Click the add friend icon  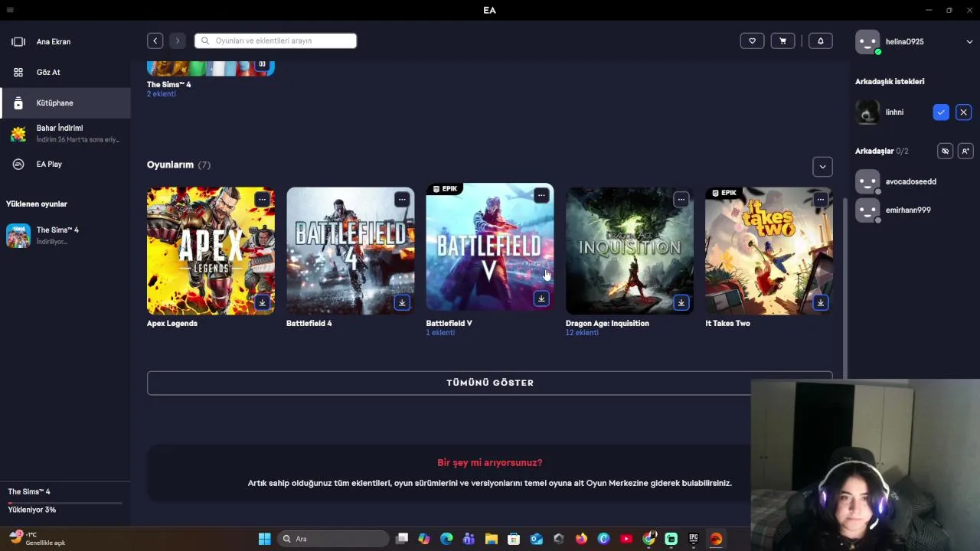[965, 151]
